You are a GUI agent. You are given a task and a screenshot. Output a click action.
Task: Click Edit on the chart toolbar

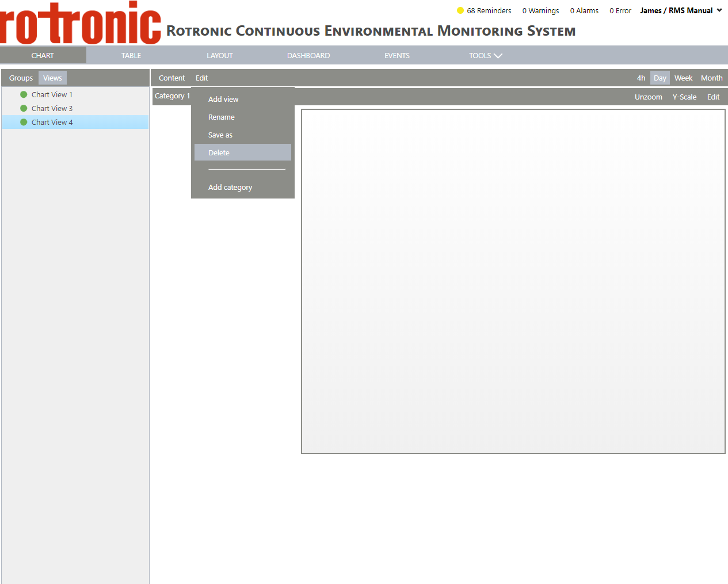click(714, 97)
